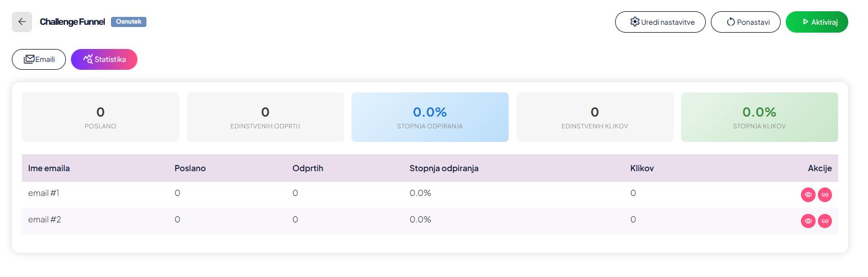Click the Challenge Funnel title
This screenshot has width=868, height=277.
(72, 22)
